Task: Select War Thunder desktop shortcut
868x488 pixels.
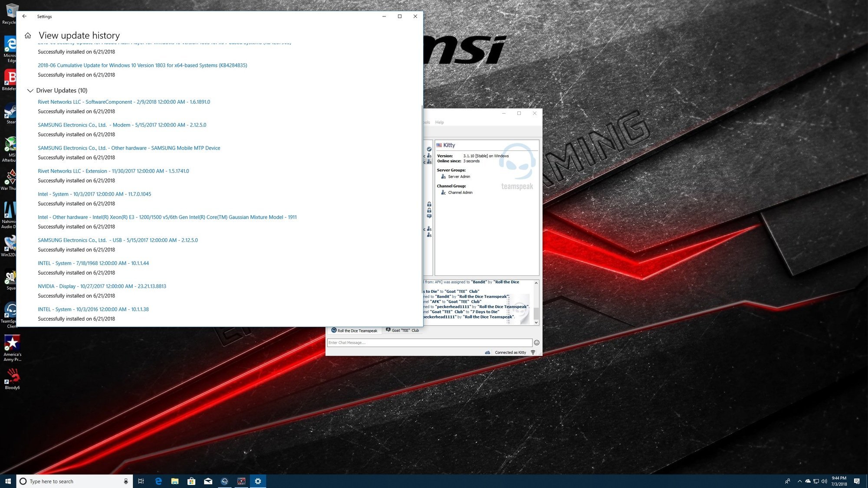Action: pos(9,180)
